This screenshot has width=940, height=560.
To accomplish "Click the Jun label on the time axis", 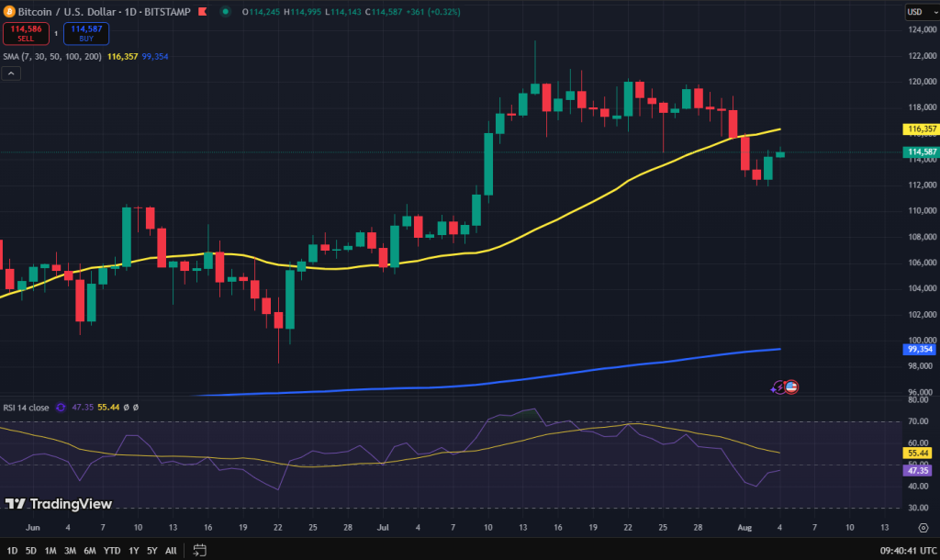I will (x=33, y=528).
